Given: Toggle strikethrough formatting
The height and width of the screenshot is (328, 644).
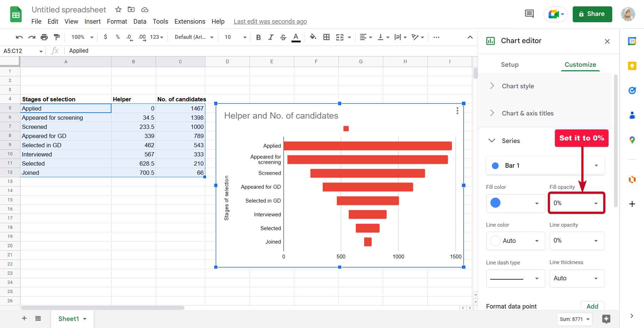Looking at the screenshot, I should [x=283, y=37].
